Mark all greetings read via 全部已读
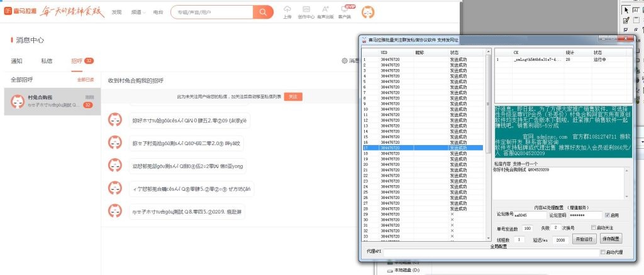The image size is (644, 275). coord(86,80)
